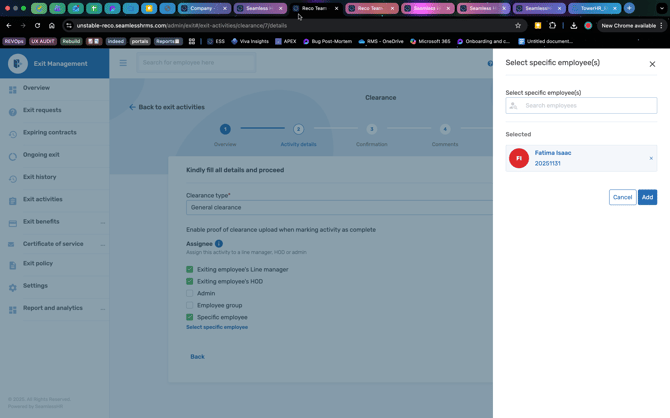Check the Employee group checkbox
The height and width of the screenshot is (418, 670).
coord(190,305)
